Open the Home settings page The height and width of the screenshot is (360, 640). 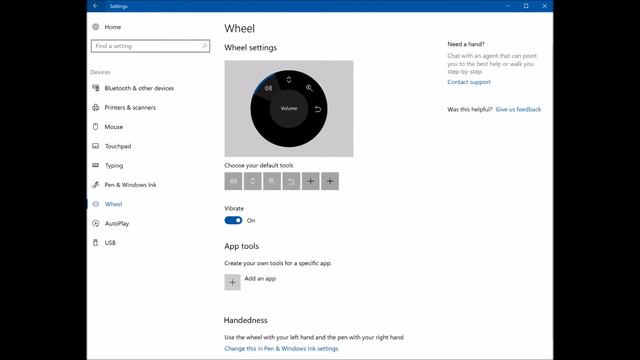(112, 27)
